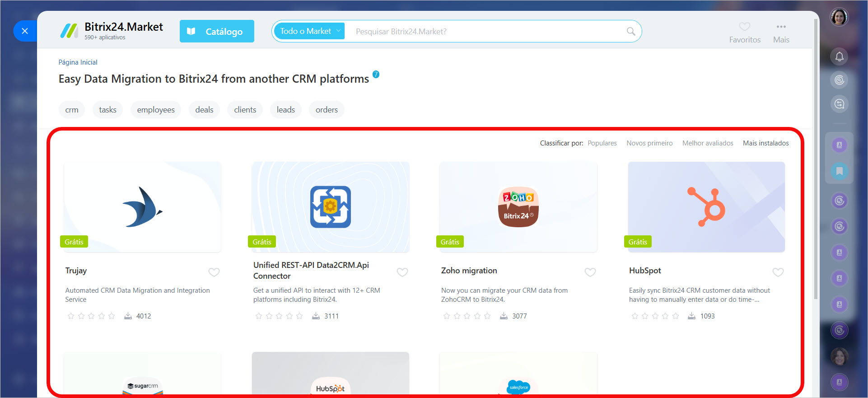Click Zoho migration's star rating
This screenshot has height=398, width=868.
click(x=467, y=316)
